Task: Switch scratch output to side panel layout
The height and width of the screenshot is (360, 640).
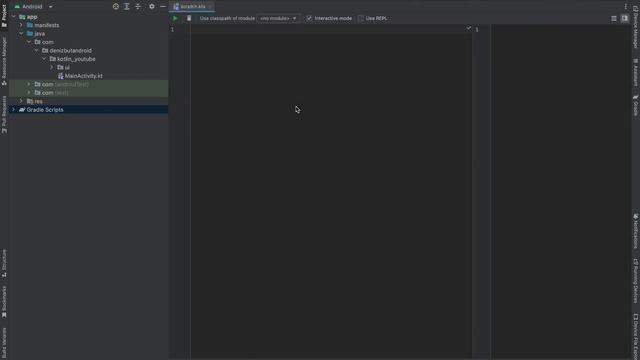Action: 625,18
